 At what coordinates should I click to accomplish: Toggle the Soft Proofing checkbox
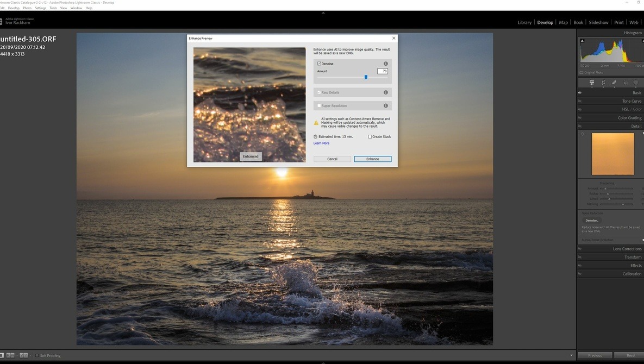click(37, 356)
